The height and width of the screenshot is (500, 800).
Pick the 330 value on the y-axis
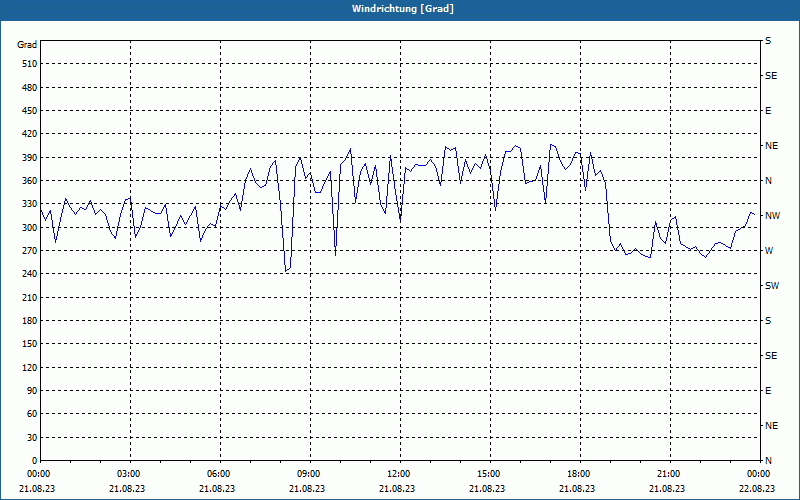[29, 204]
